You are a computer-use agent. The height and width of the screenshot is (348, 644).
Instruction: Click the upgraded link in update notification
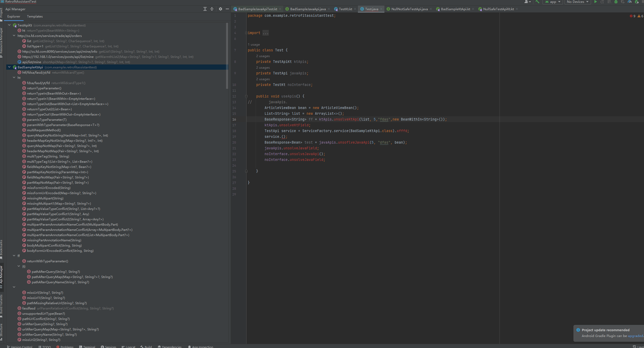635,336
